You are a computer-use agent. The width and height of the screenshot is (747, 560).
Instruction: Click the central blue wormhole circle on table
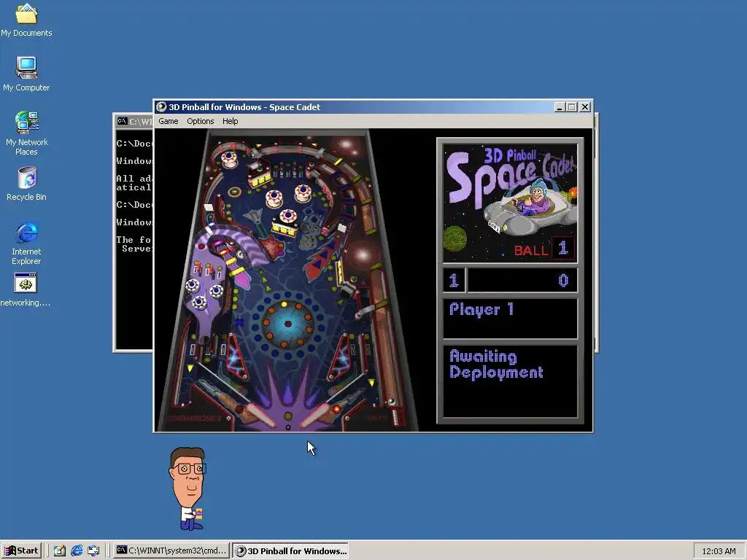point(287,324)
